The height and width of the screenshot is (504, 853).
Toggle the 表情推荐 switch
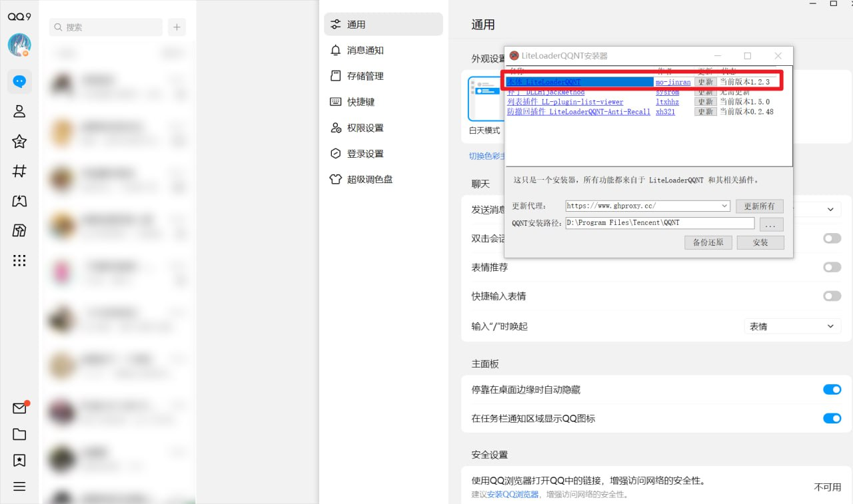coord(832,267)
